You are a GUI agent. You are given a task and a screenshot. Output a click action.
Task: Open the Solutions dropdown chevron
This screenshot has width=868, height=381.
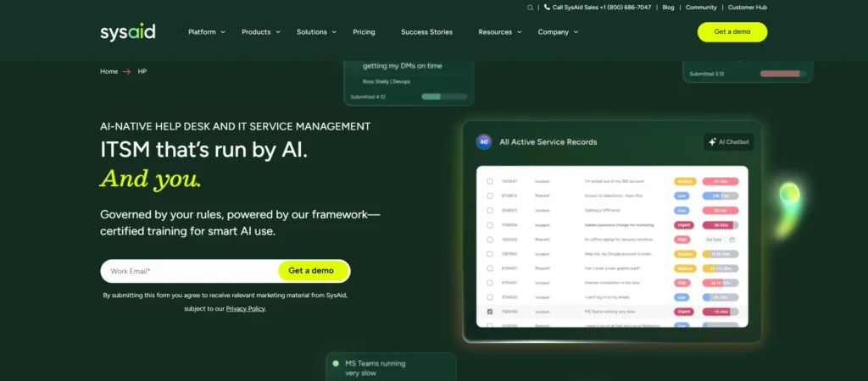pyautogui.click(x=334, y=32)
